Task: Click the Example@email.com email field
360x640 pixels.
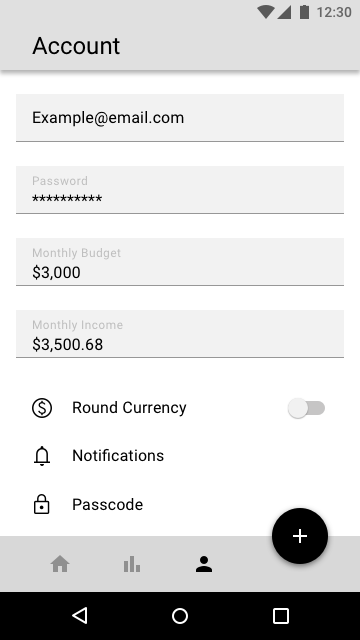Action: 180,118
